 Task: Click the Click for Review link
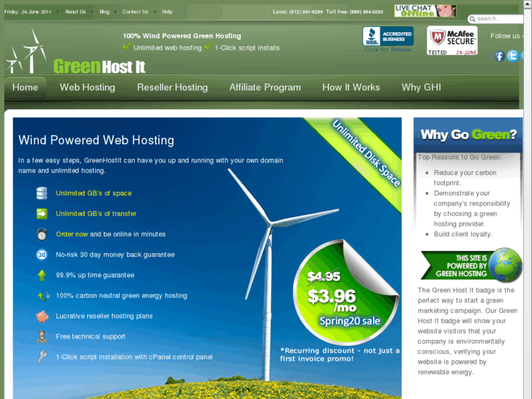388,50
